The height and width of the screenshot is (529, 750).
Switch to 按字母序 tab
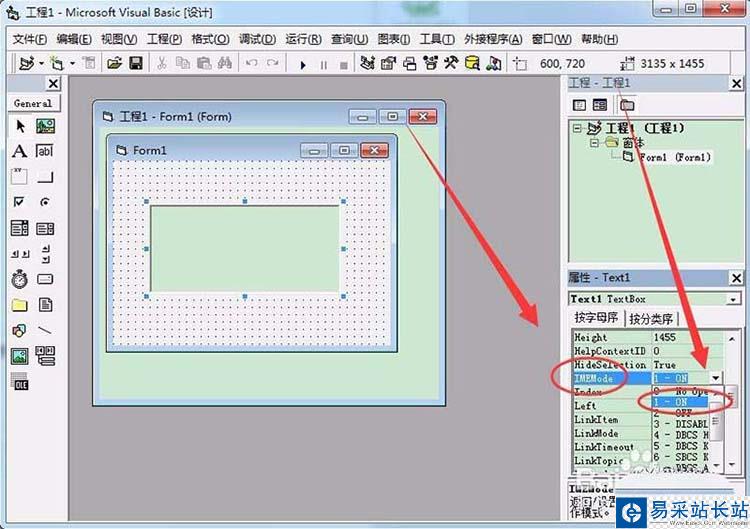click(596, 318)
